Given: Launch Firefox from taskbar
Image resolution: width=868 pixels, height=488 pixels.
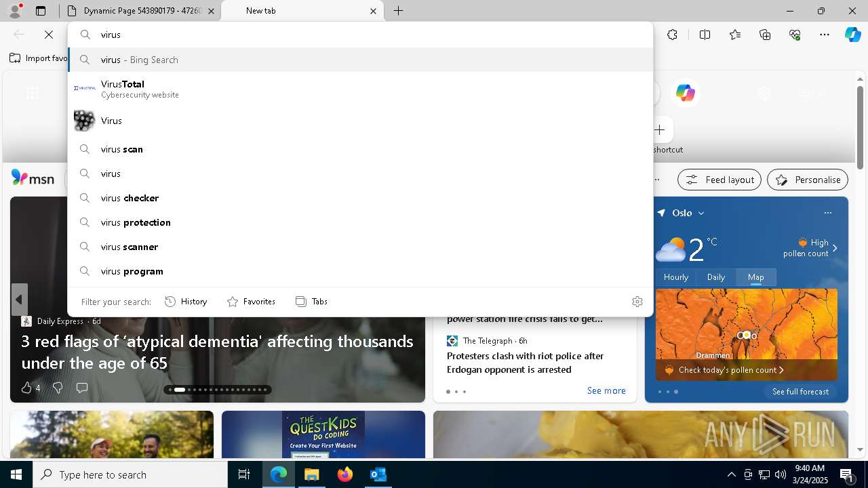Looking at the screenshot, I should pyautogui.click(x=344, y=474).
